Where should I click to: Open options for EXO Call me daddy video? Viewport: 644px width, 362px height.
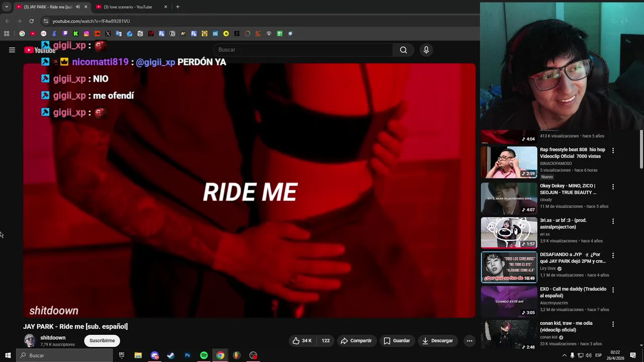click(x=613, y=290)
